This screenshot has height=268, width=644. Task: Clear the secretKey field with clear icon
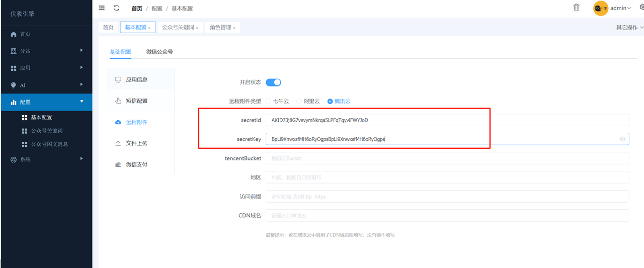(x=622, y=139)
